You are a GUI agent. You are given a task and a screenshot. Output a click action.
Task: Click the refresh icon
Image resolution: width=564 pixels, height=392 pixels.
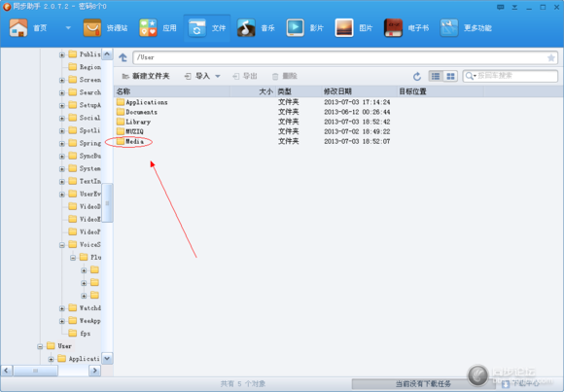pyautogui.click(x=417, y=76)
